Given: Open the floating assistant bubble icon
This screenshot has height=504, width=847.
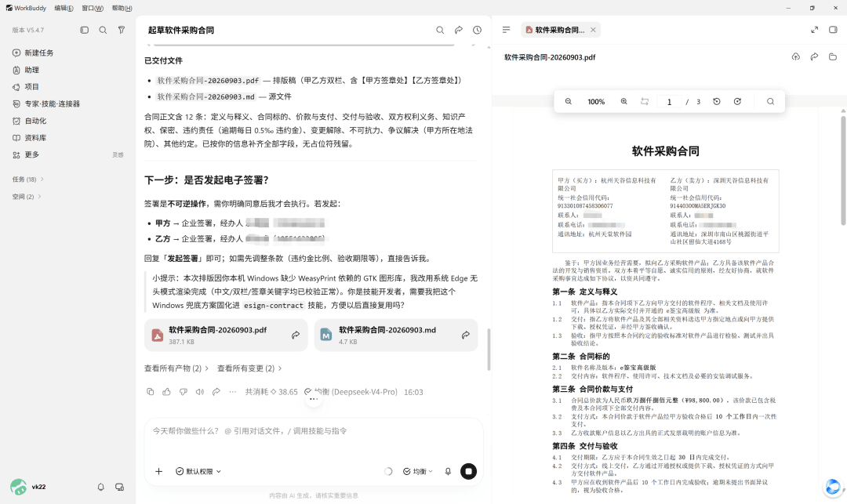Looking at the screenshot, I should pyautogui.click(x=833, y=487).
